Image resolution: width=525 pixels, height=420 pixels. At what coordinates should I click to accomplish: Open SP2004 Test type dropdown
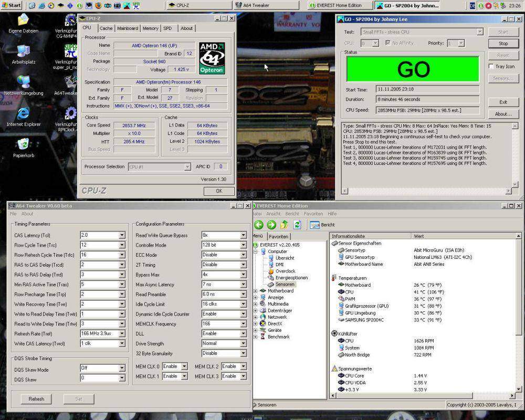(480, 32)
